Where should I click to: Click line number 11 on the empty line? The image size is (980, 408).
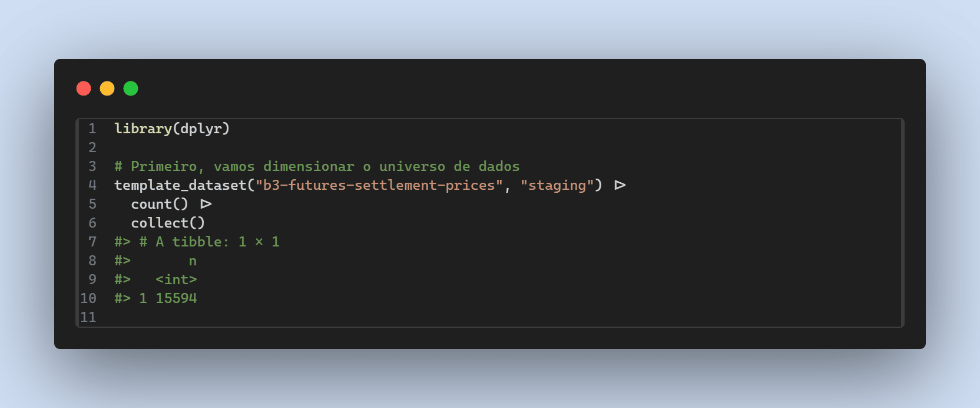click(x=88, y=317)
